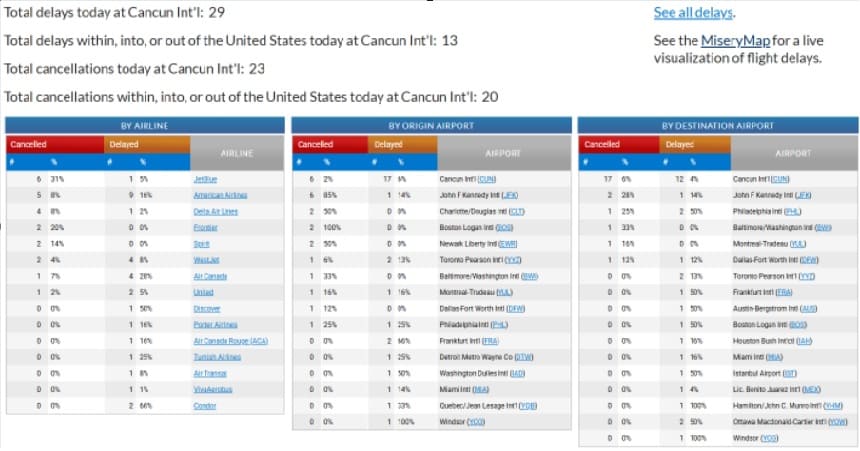The image size is (860, 451).
Task: Select the Condor airline link
Action: 203,405
